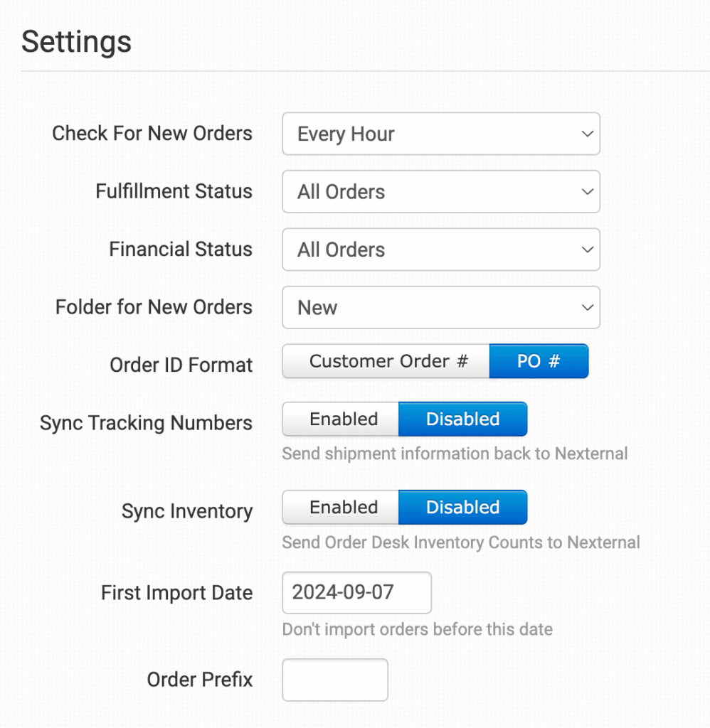Focus the Order Prefix text box
The height and width of the screenshot is (728, 710).
point(335,680)
